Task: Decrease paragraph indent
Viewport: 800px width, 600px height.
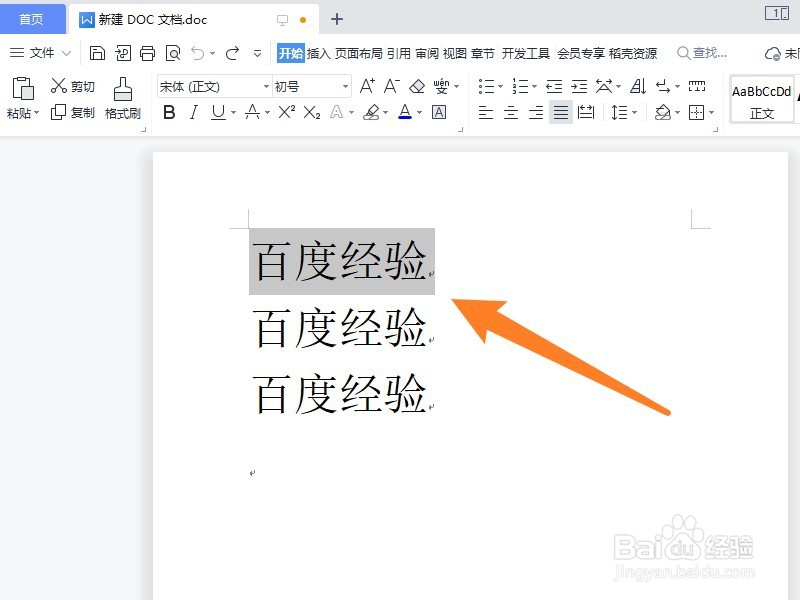Action: (x=554, y=86)
